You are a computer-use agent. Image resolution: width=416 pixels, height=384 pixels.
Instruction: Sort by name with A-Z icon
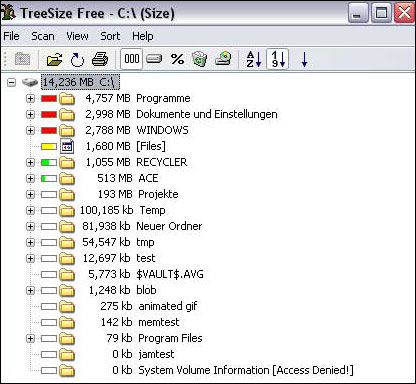[254, 59]
